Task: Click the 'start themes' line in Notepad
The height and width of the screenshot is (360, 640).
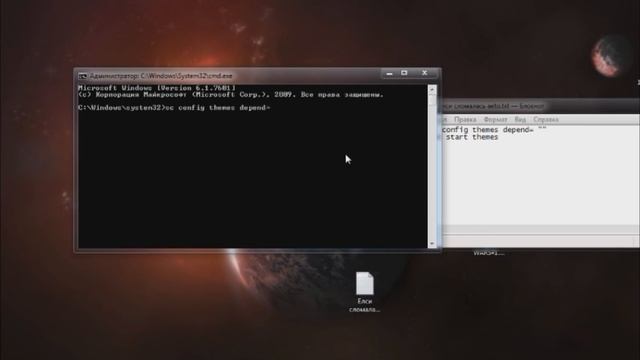Action: click(x=471, y=138)
